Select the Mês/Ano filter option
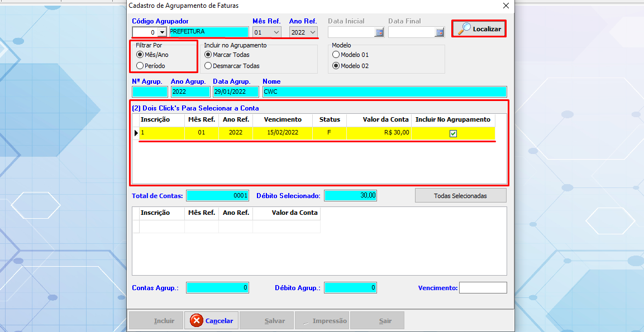Image resolution: width=644 pixels, height=332 pixels. (140, 55)
